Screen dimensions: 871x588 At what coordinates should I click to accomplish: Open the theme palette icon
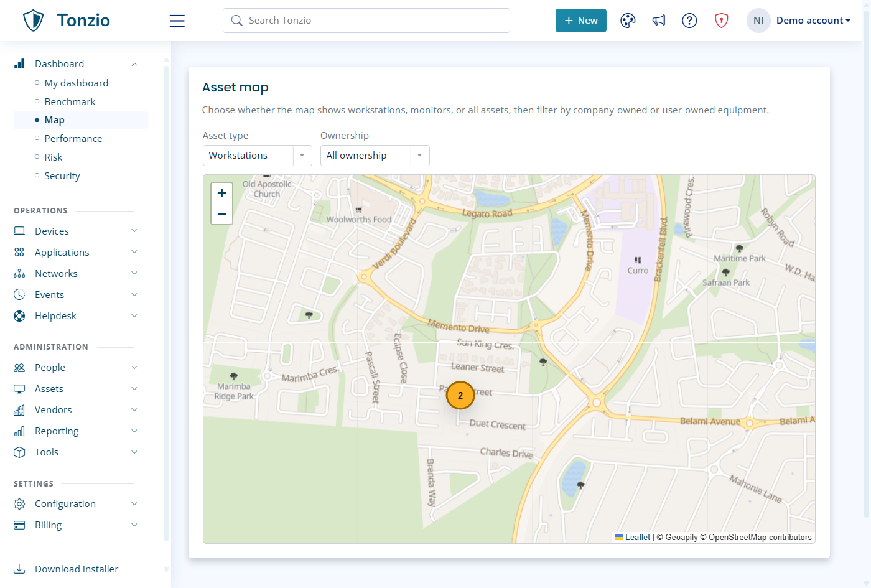coord(628,21)
